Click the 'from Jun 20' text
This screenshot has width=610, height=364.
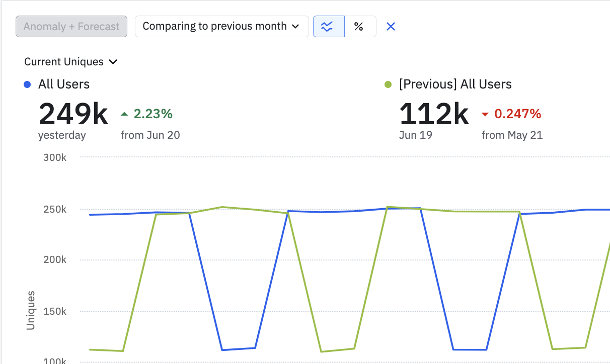click(150, 135)
